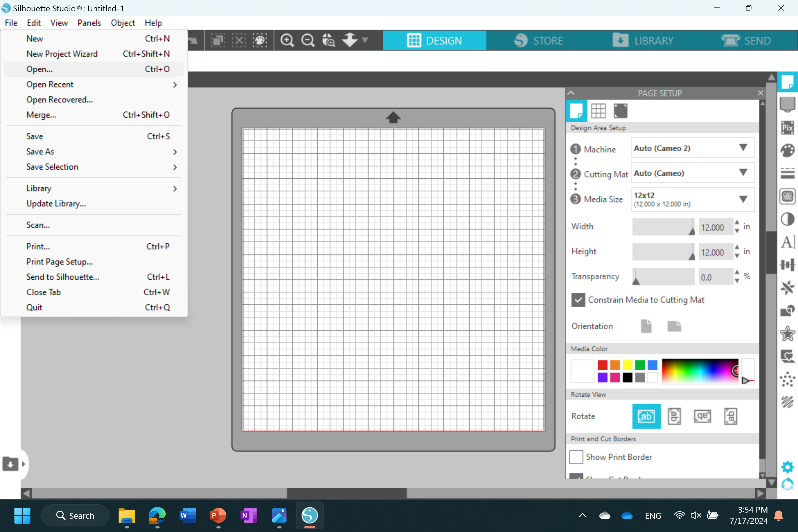Choose Open... from the File menu
798x532 pixels.
pos(94,69)
